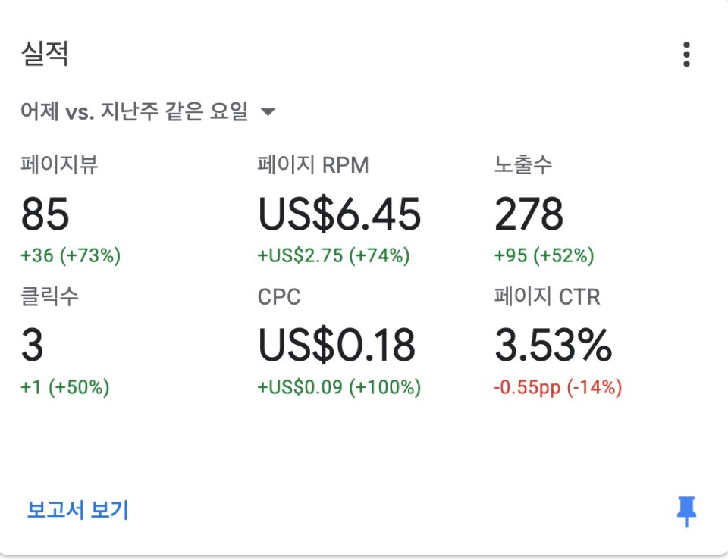
Task: Click the 페이지 CTR metric label
Action: [x=547, y=296]
